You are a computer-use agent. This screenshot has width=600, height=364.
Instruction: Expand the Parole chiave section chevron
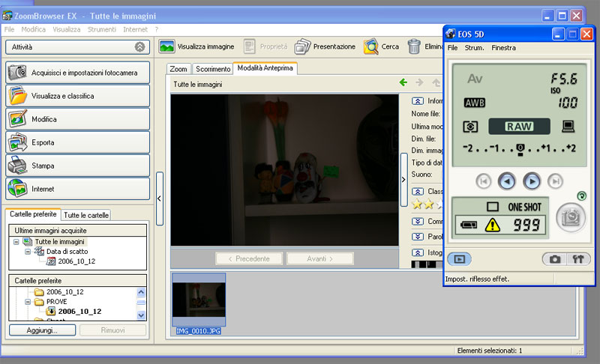418,237
